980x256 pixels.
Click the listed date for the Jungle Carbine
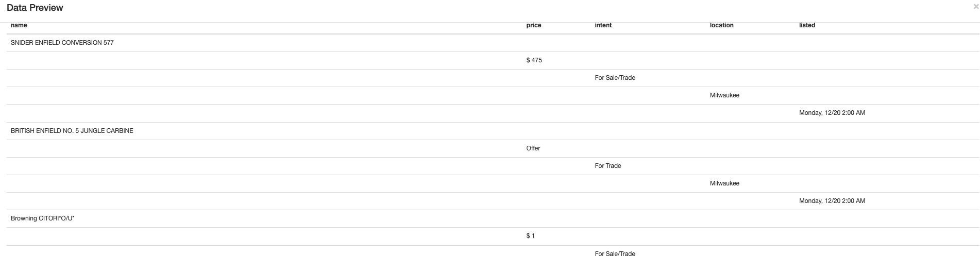(x=832, y=201)
